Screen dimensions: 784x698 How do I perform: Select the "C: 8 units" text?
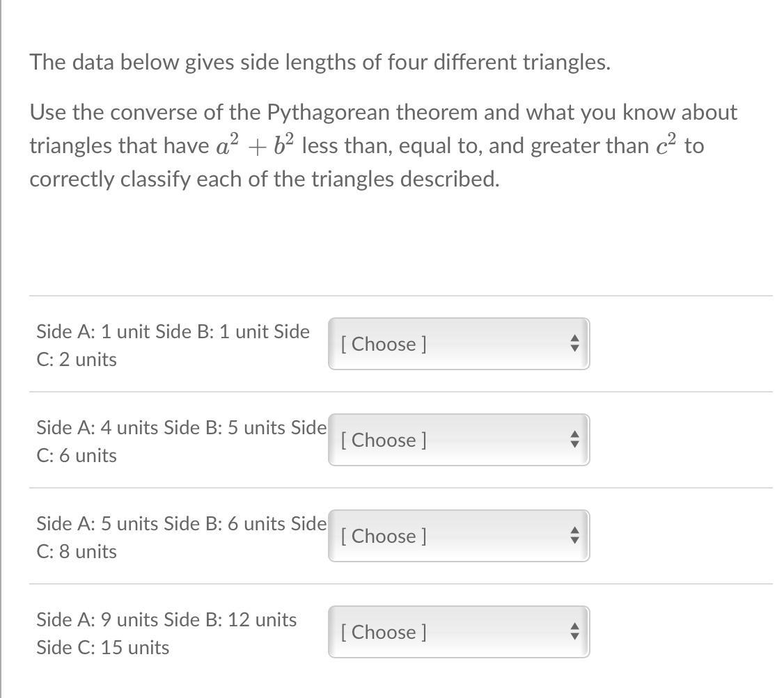coord(77,552)
